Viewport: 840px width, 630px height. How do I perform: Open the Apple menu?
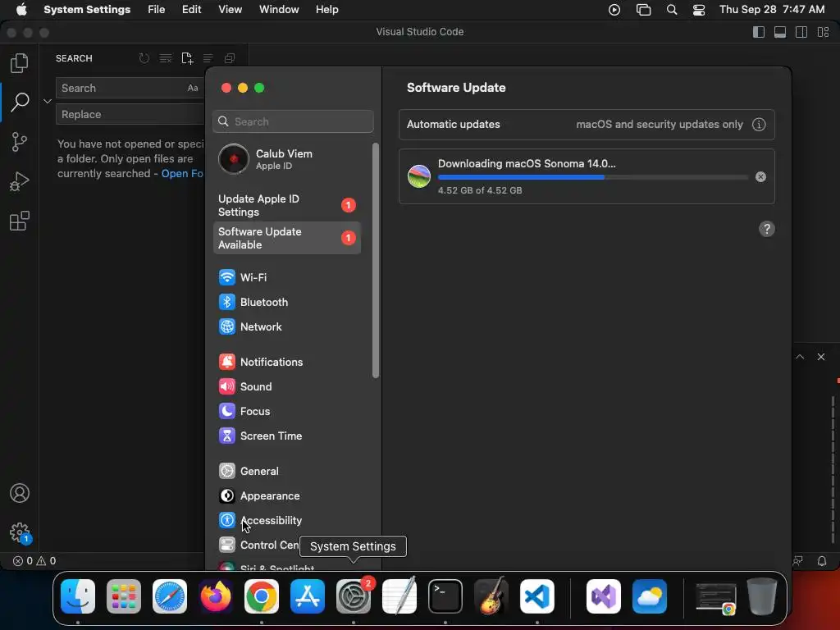[x=21, y=10]
